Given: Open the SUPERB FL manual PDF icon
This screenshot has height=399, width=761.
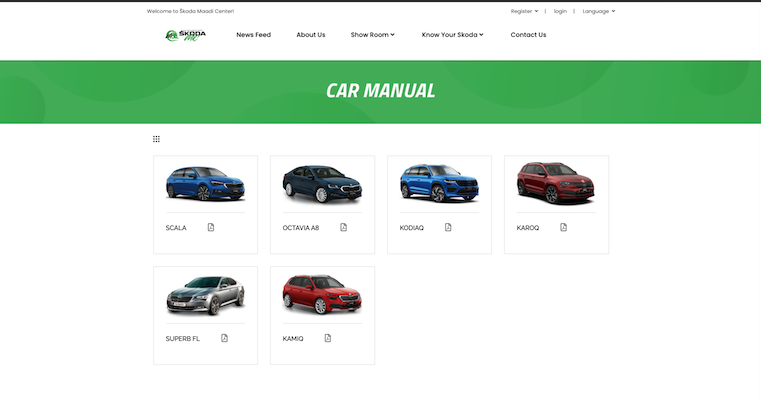Looking at the screenshot, I should [x=224, y=338].
